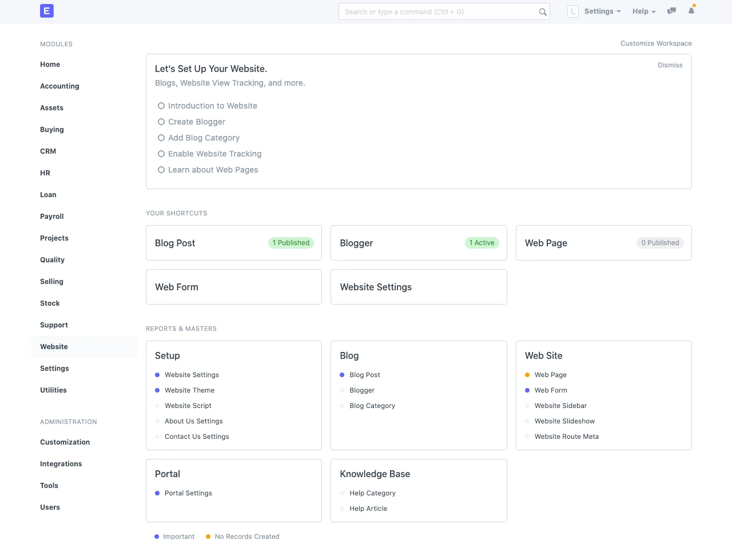The width and height of the screenshot is (732, 560).
Task: Open the Website Settings shortcut card
Action: [418, 287]
